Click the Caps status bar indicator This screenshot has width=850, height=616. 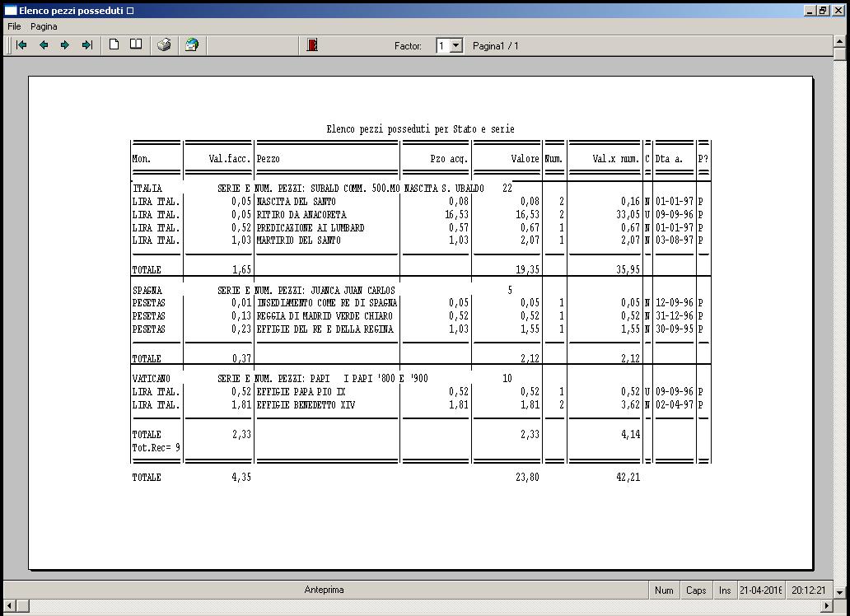tap(696, 590)
